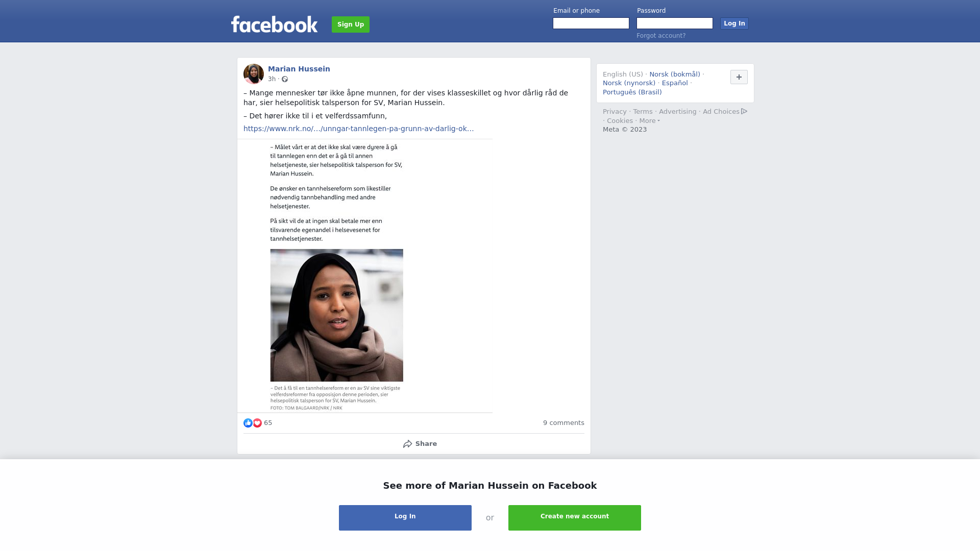The height and width of the screenshot is (551, 980).
Task: Open Marian Hussein's profile picture
Action: coord(254,74)
